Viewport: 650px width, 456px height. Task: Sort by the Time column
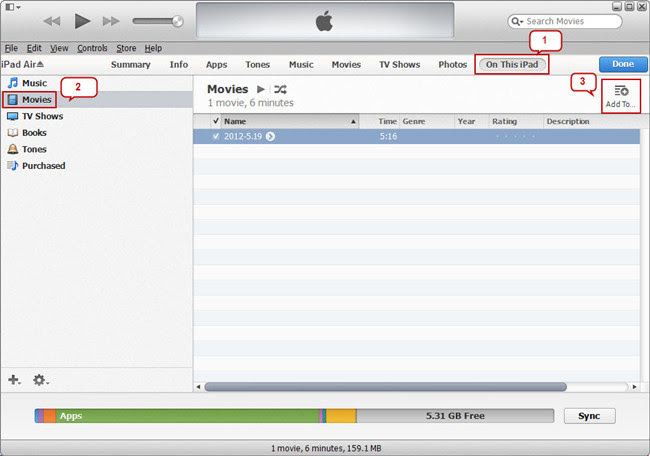coord(387,121)
